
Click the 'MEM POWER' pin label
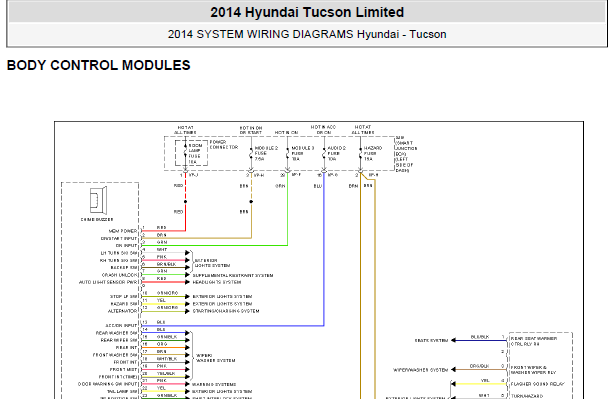pos(123,231)
